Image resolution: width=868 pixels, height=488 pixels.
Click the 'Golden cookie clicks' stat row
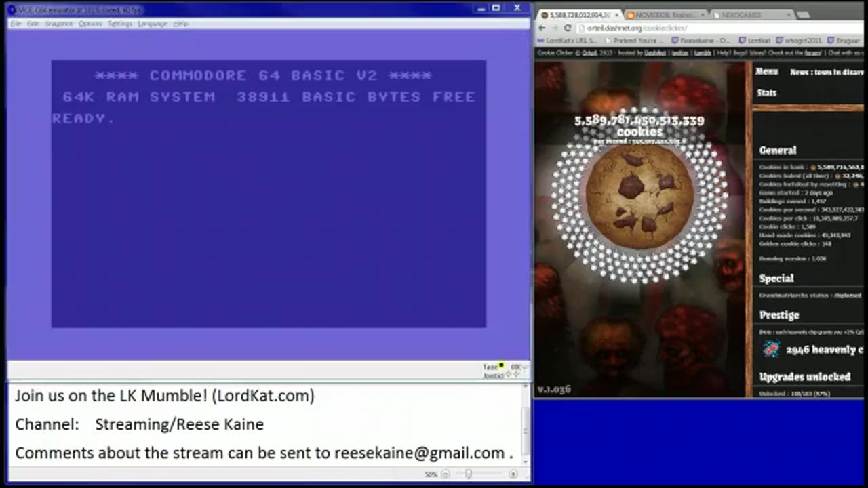pos(795,243)
